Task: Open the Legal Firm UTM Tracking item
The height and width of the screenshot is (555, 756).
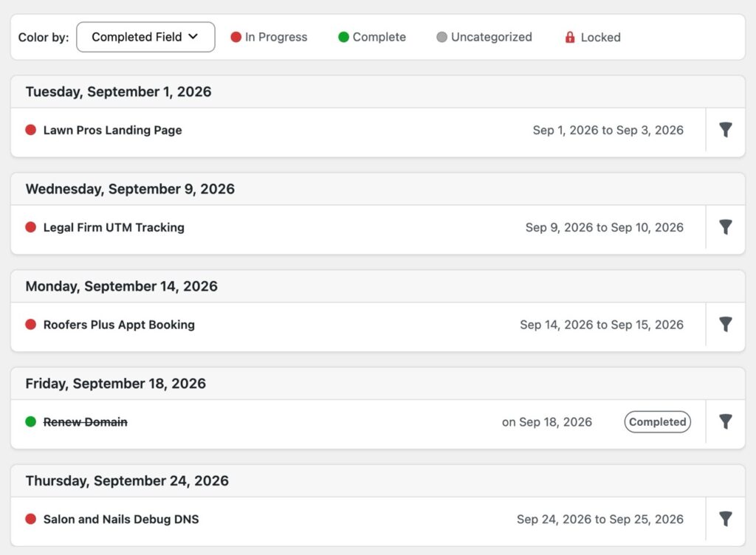Action: click(114, 227)
